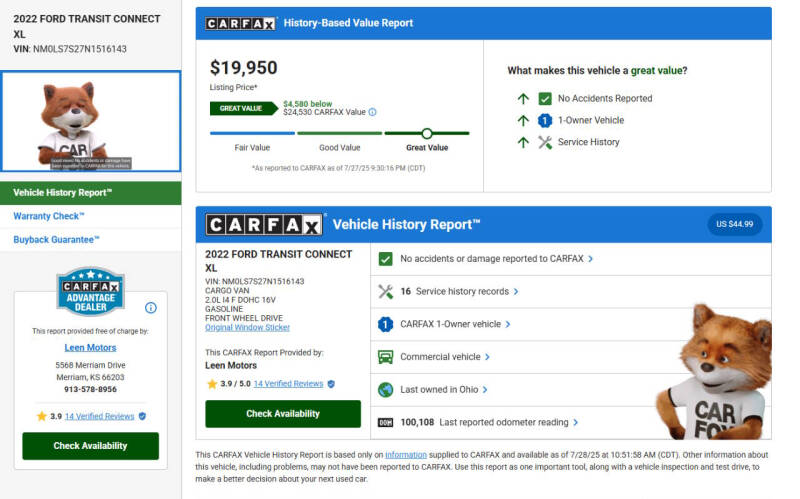Image resolution: width=800 pixels, height=499 pixels.
Task: Expand the CARFAX 1-Owner vehicle details
Action: point(455,325)
